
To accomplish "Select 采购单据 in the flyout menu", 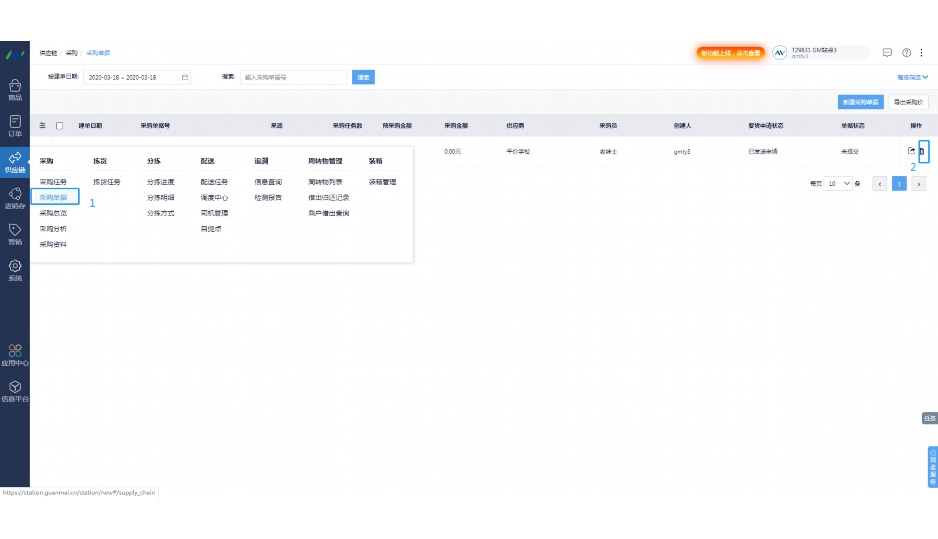I will 54,197.
